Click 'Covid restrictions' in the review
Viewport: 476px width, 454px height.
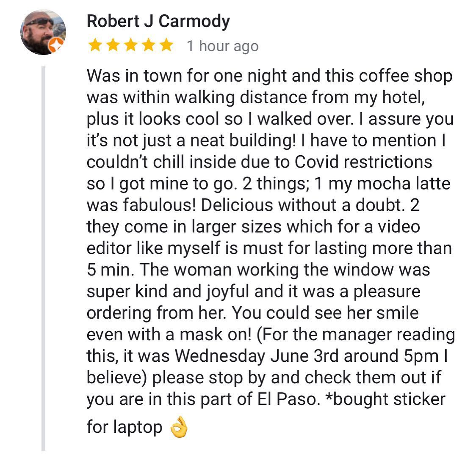coord(363,162)
